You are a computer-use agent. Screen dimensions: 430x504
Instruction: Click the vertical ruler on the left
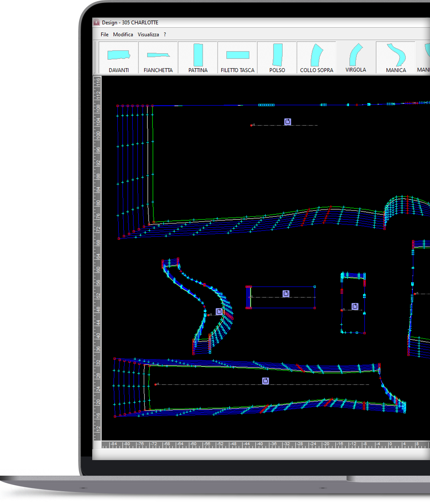(97, 258)
